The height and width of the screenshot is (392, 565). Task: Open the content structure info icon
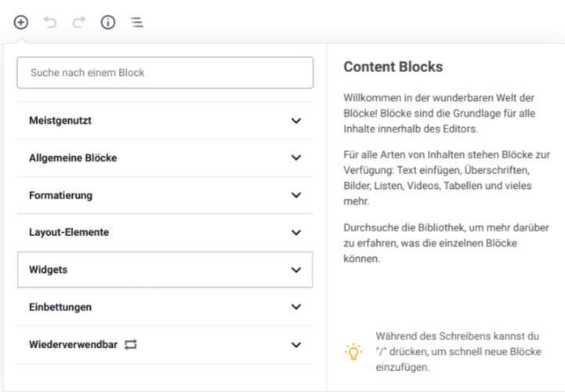107,23
